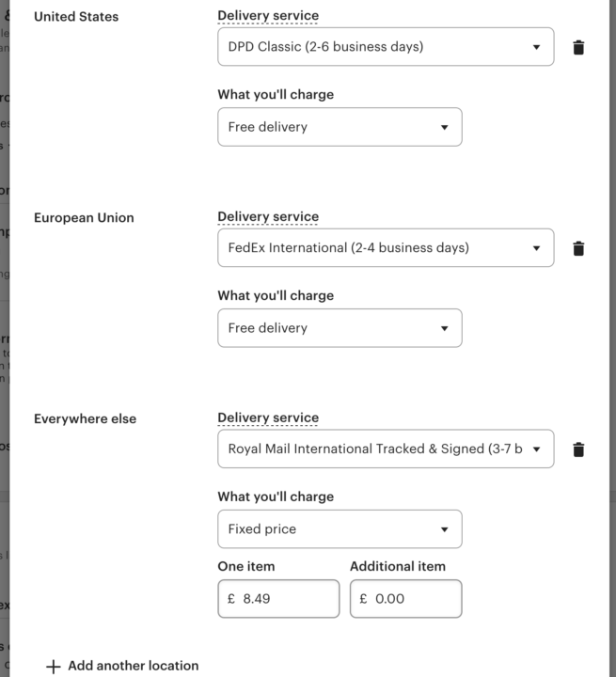Click European Union Delivery service label
This screenshot has width=616, height=677.
pos(268,217)
